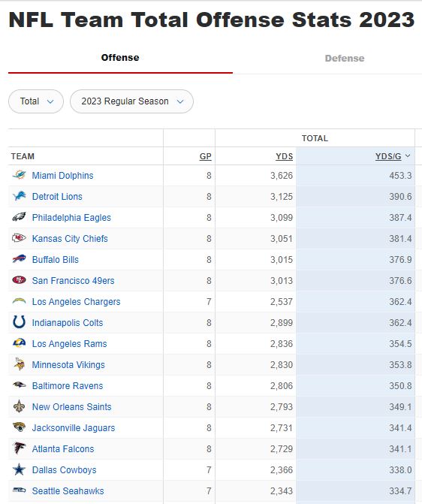The width and height of the screenshot is (422, 504).
Task: Click the Atlanta Falcons team logo
Action: pos(19,448)
